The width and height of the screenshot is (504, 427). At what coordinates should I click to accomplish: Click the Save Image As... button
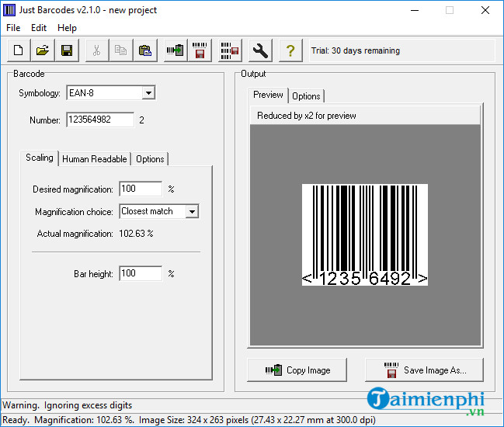(424, 370)
